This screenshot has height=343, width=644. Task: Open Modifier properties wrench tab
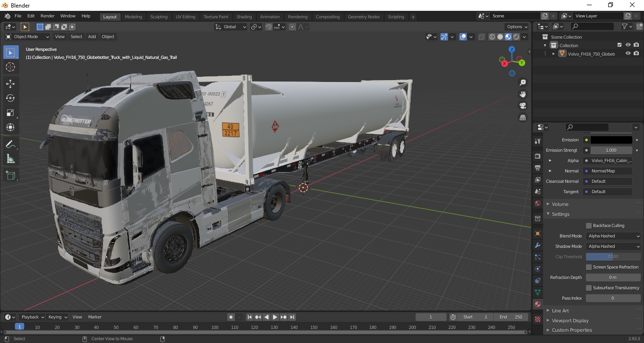[537, 245]
